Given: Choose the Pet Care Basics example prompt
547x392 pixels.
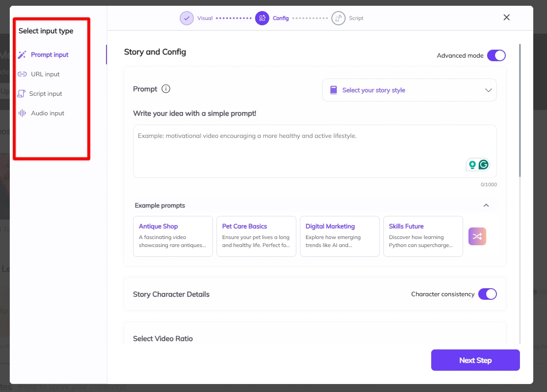Looking at the screenshot, I should (x=256, y=236).
